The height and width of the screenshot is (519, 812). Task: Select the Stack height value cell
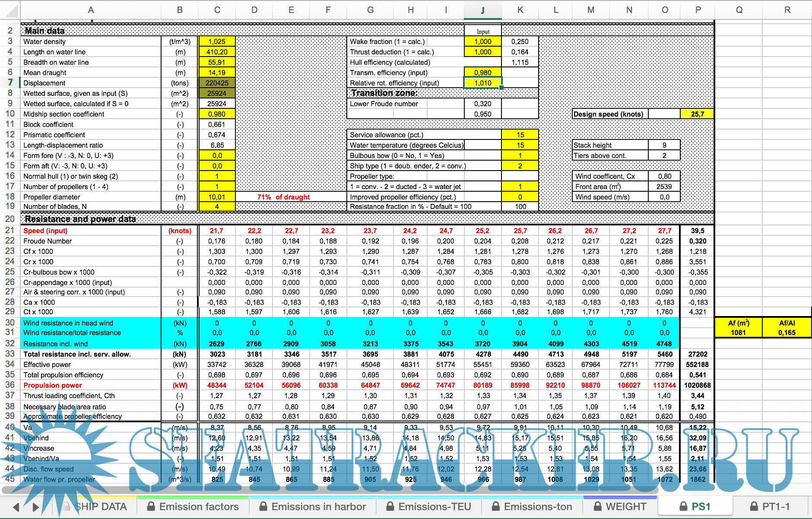click(664, 145)
